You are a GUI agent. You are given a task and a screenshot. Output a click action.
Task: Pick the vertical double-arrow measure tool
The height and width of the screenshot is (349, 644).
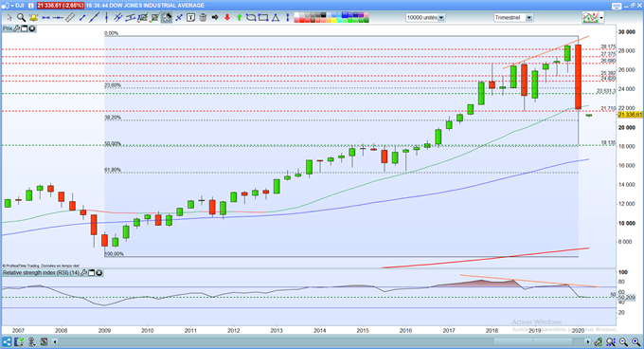(x=288, y=18)
